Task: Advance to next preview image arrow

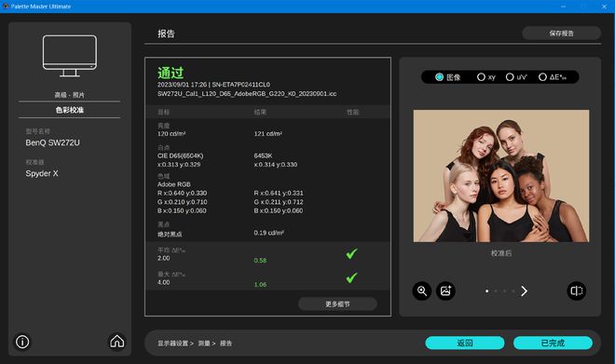Action: [x=524, y=291]
